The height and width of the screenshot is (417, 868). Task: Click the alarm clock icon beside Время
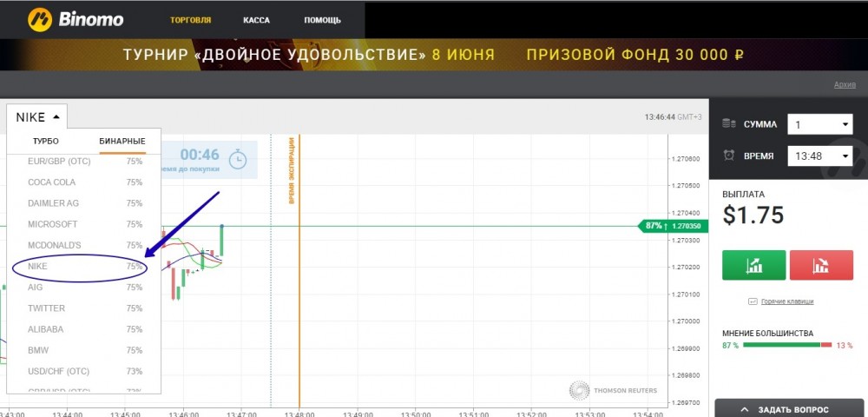pyautogui.click(x=729, y=156)
